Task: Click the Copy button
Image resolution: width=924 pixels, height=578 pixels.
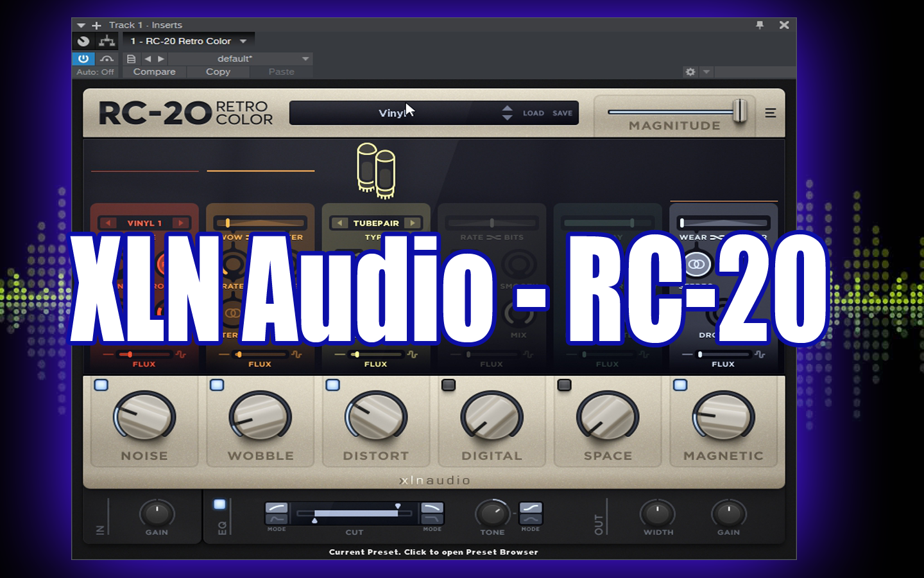Action: (218, 72)
